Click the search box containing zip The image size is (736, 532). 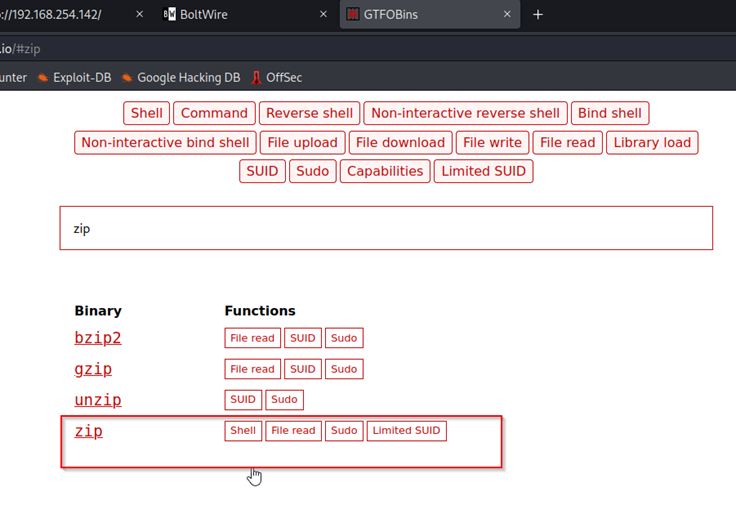(x=386, y=228)
